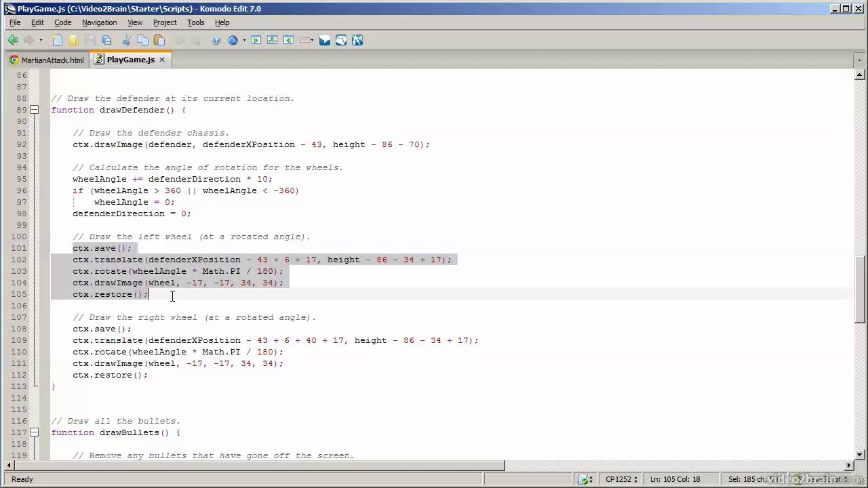Copy the selected code
Viewport: 868px width, 488px height.
(143, 41)
